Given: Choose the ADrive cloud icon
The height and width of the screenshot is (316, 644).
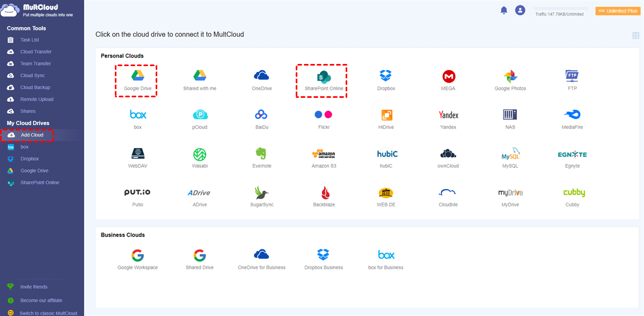Looking at the screenshot, I should click(199, 192).
